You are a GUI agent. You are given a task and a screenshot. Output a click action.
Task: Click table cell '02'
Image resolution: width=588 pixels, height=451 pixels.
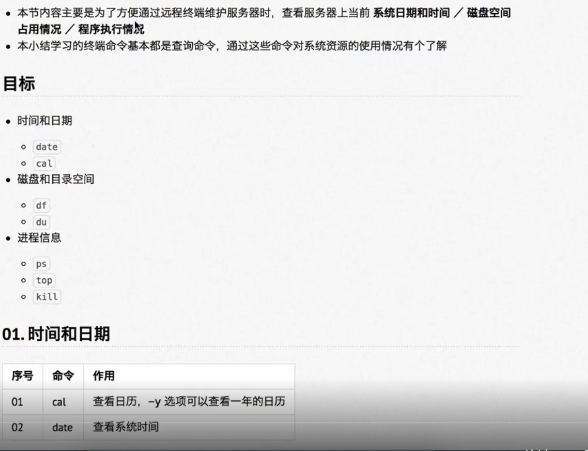pyautogui.click(x=22, y=427)
